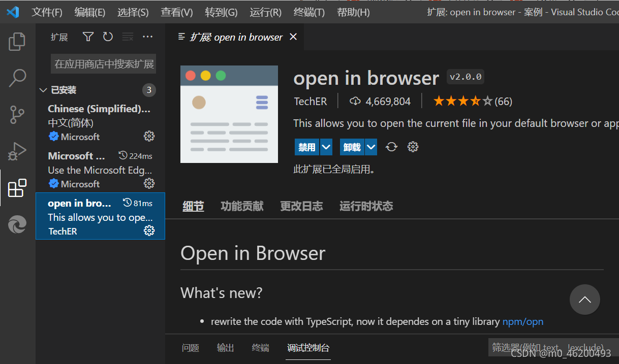This screenshot has width=619, height=364.
Task: Click the VS Code logo icon
Action: 12,12
